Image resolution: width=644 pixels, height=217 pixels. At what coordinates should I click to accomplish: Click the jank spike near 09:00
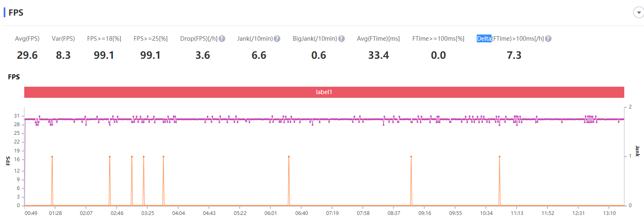coord(411,157)
